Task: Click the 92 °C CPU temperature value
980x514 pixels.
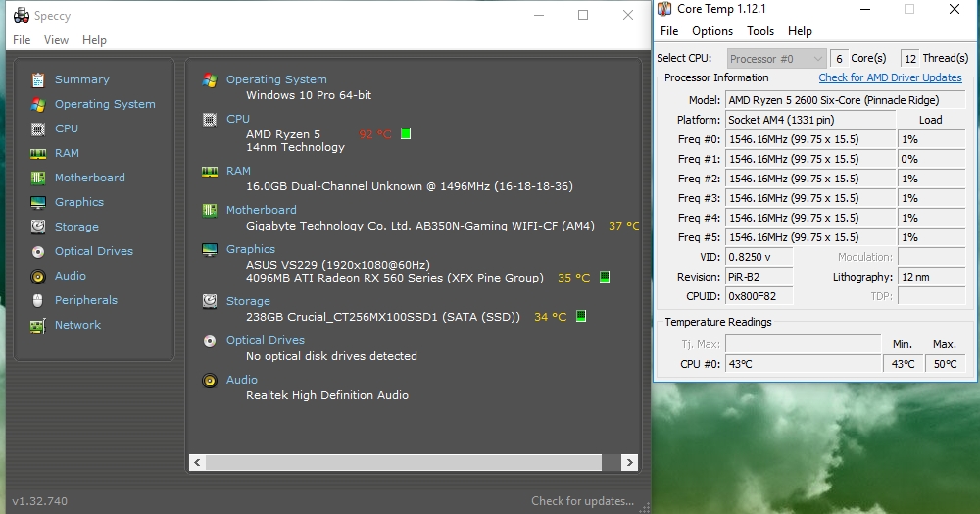Action: (375, 133)
